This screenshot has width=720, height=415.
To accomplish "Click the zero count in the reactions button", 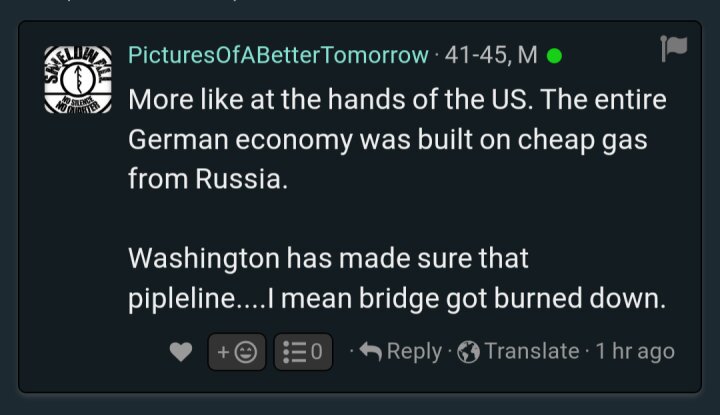I will point(317,352).
